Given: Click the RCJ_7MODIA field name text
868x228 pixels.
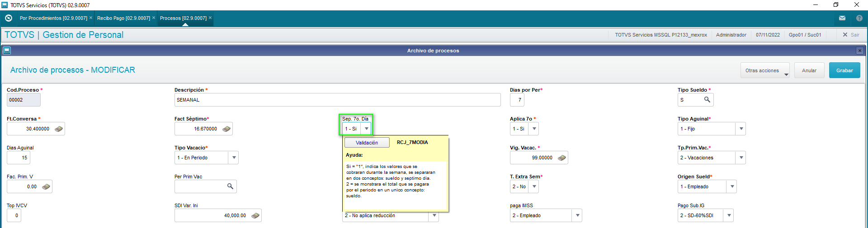Looking at the screenshot, I should [x=412, y=142].
